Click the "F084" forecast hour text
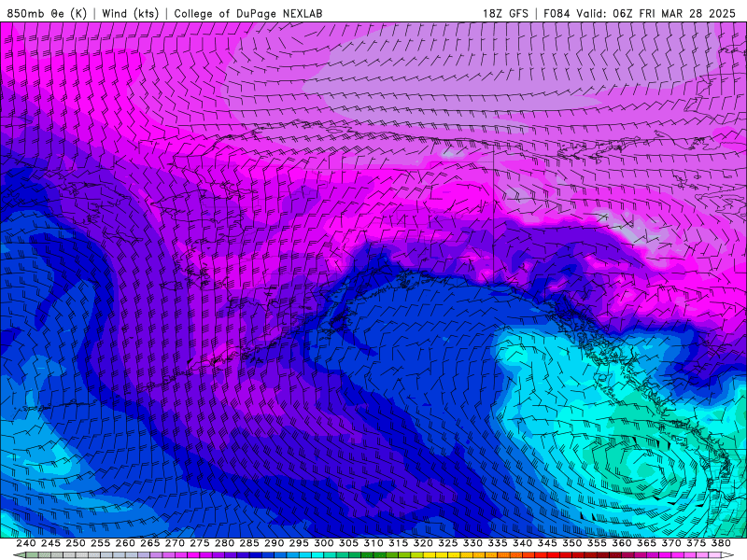747x560 pixels. point(557,14)
